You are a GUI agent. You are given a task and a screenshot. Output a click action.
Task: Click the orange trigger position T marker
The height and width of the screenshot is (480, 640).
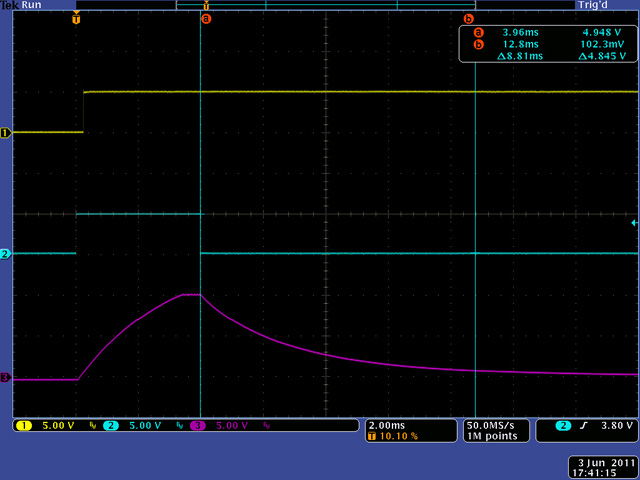[x=76, y=18]
